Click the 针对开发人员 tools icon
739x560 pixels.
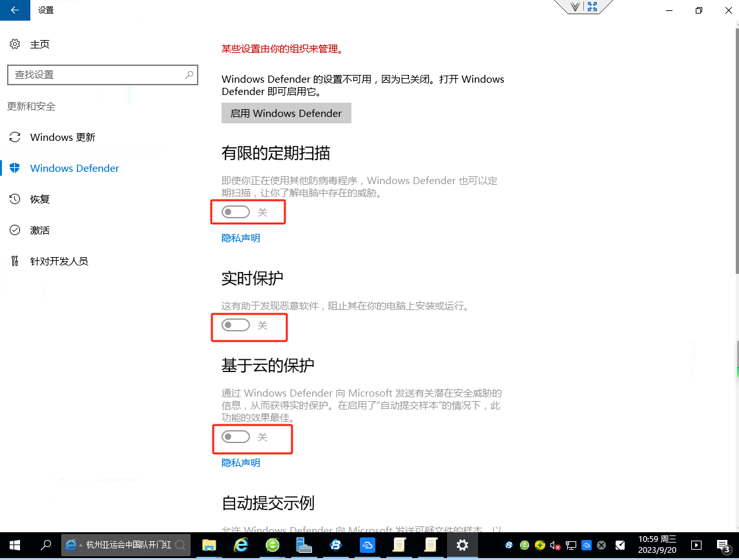pyautogui.click(x=15, y=261)
